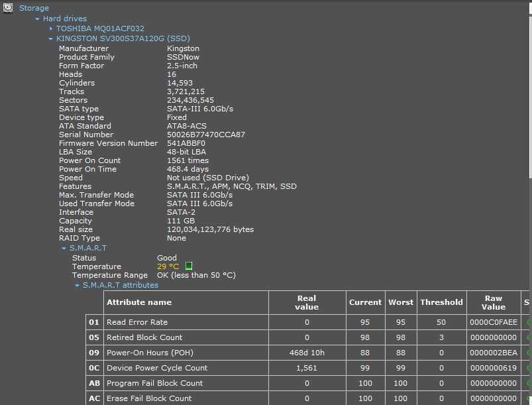Click attribute ID AB cell
This screenshot has width=532, height=405.
[94, 383]
